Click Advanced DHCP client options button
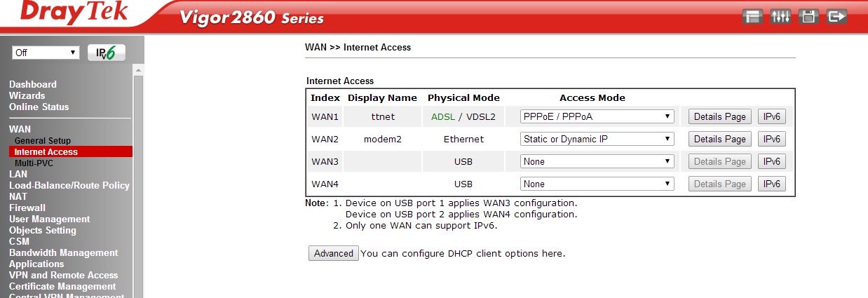 (x=334, y=253)
